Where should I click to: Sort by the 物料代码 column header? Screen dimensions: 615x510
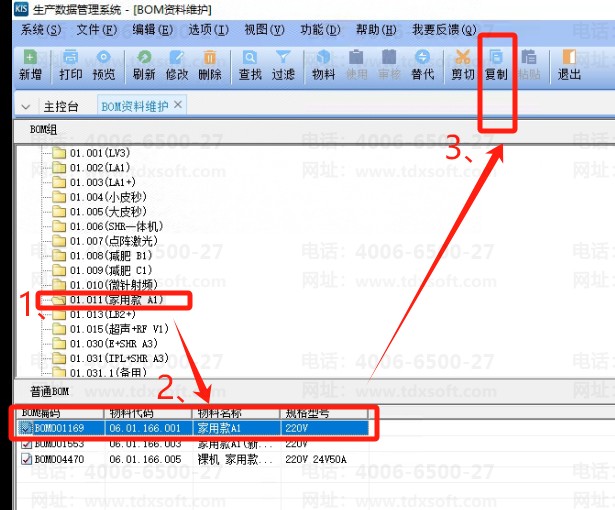(148, 413)
